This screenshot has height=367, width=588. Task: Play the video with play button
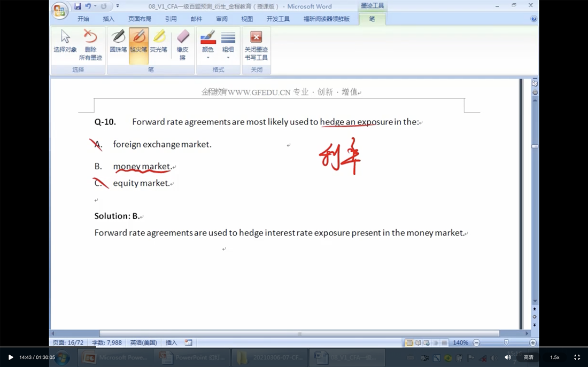tap(11, 357)
